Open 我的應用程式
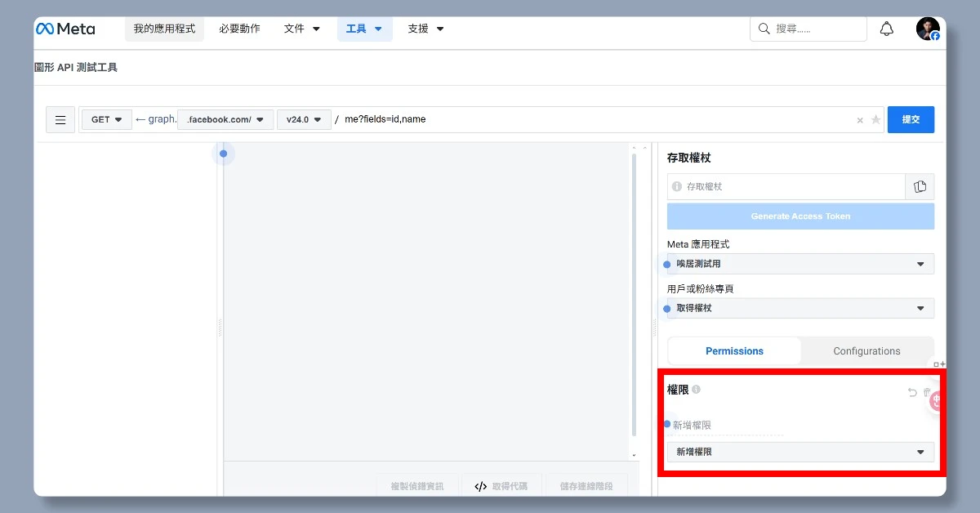This screenshot has height=513, width=980. [x=164, y=29]
